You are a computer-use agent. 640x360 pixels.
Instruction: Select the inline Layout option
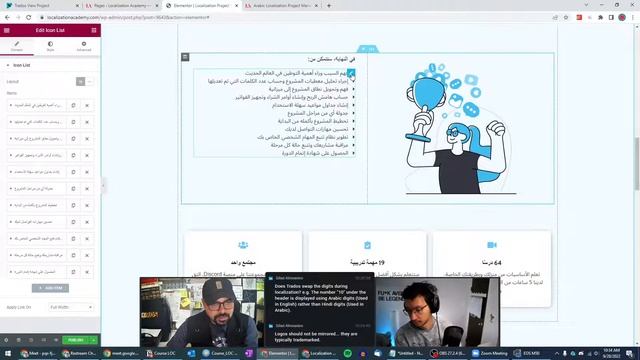(x=90, y=82)
